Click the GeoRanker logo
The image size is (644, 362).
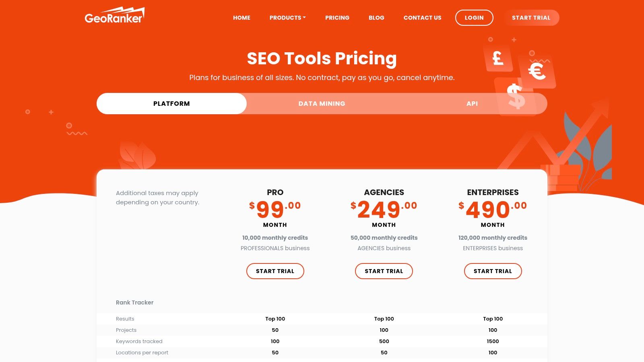[114, 16]
